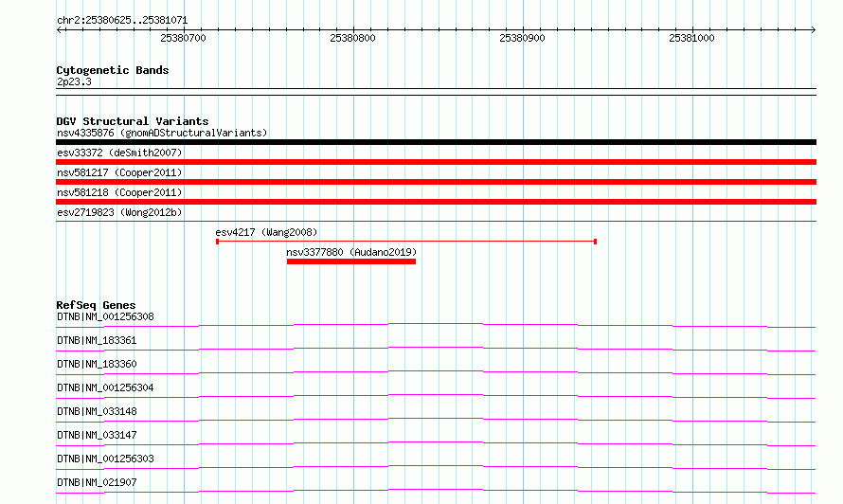Click the left arrow of the ruler
Image resolution: width=843 pixels, height=504 pixels.
[59, 29]
